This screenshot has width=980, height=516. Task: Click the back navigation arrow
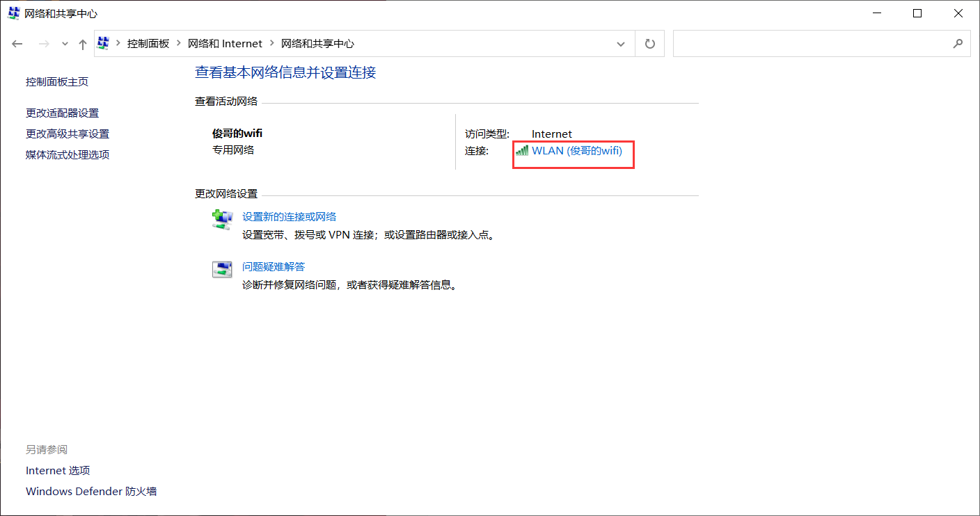[x=17, y=44]
